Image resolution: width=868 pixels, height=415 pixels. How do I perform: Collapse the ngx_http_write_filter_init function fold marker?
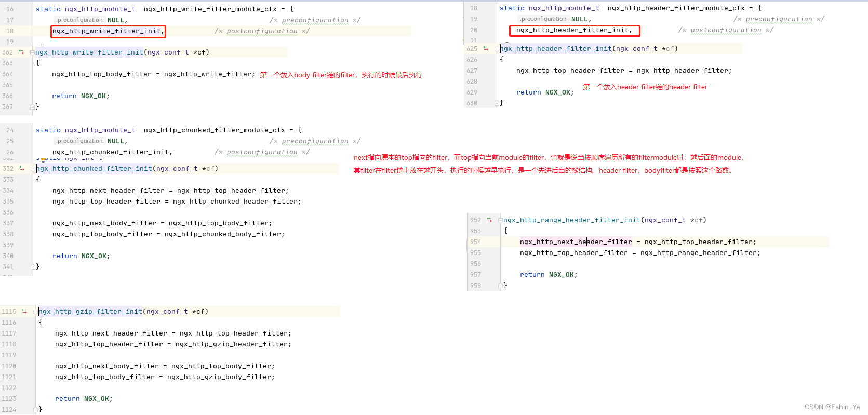[33, 52]
